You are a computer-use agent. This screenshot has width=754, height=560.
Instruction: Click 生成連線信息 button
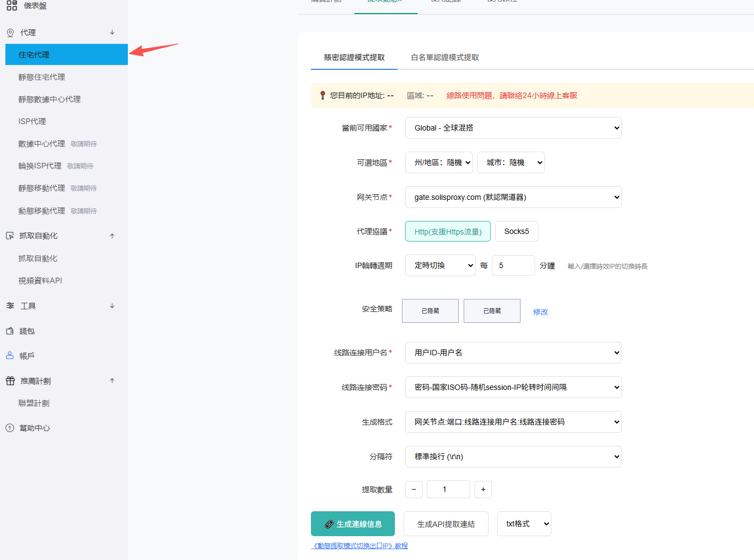click(x=353, y=524)
